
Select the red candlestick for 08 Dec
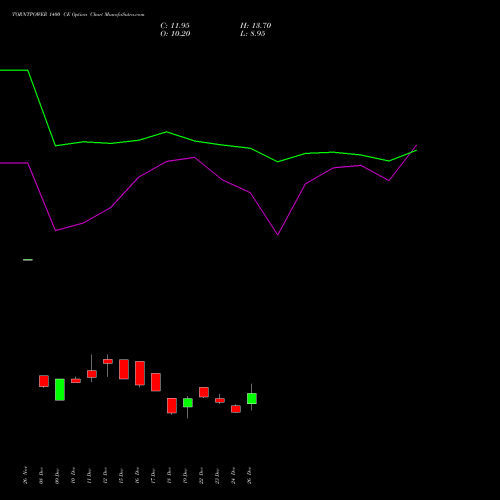[x=44, y=381]
